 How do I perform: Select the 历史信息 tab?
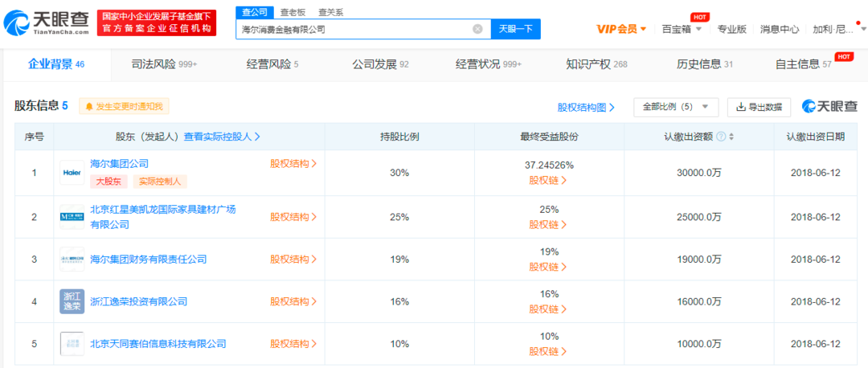click(x=705, y=65)
